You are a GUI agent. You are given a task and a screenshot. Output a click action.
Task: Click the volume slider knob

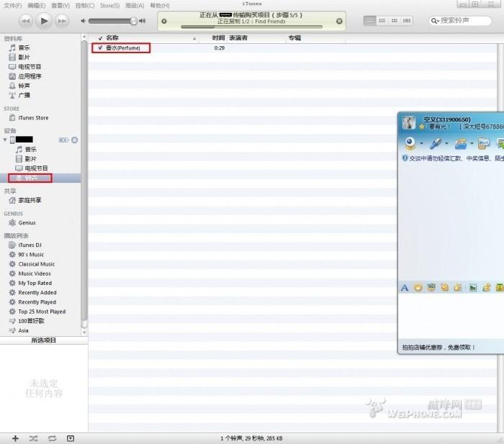[133, 21]
